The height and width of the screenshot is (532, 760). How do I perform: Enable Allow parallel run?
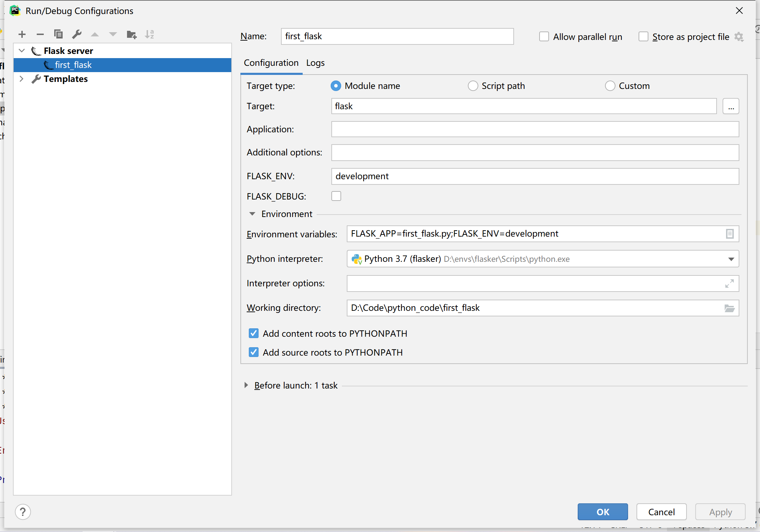(x=544, y=36)
